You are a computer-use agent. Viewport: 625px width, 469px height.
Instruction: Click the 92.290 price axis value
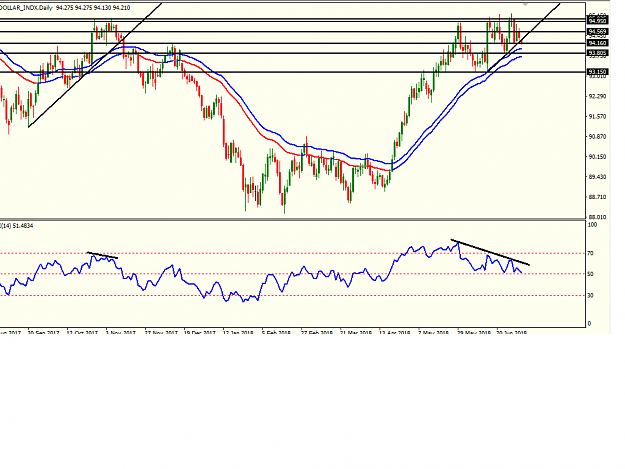pos(597,96)
